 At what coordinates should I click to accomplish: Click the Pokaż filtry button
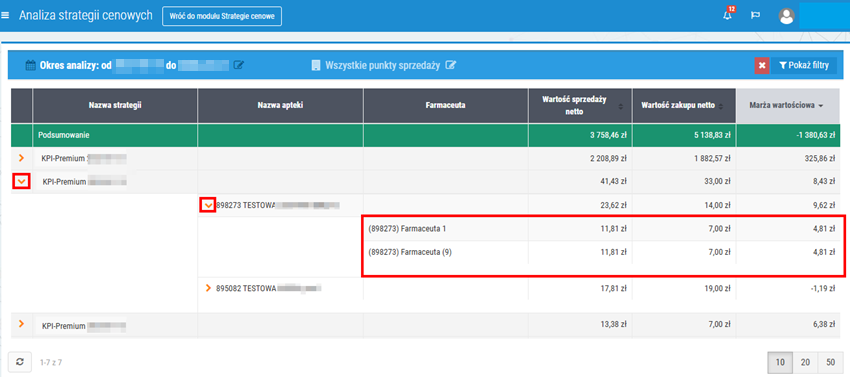click(804, 66)
